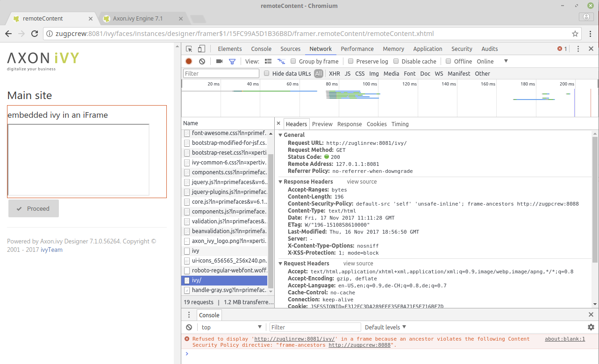Toggle the device toolbar icon
This screenshot has width=599, height=364.
pyautogui.click(x=201, y=49)
